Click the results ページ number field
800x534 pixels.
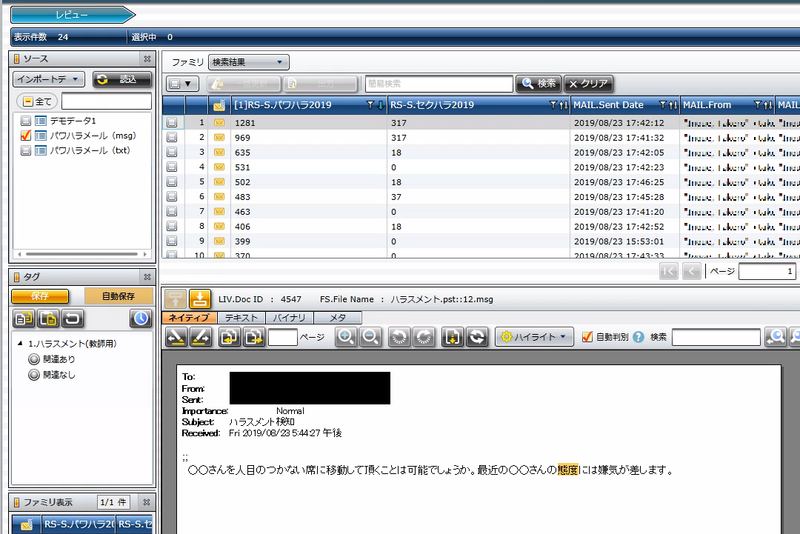tap(768, 271)
